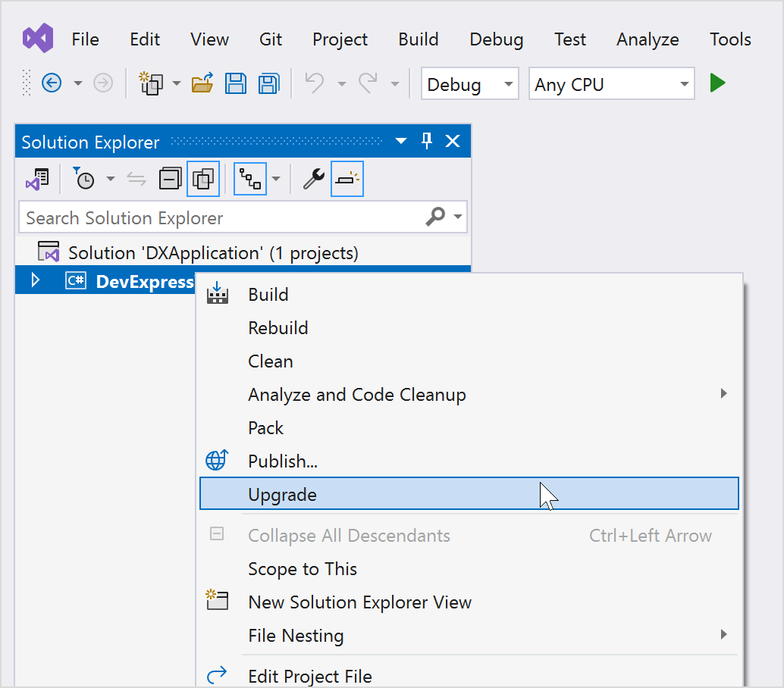Viewport: 784px width, 688px height.
Task: Click the Search Solution Explorer field
Action: click(220, 218)
